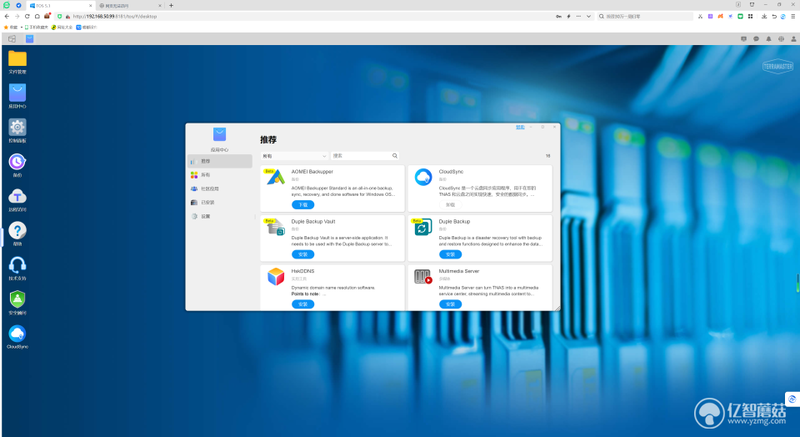Click the TOS main menu icon in taskbar
800x437 pixels.
point(12,39)
